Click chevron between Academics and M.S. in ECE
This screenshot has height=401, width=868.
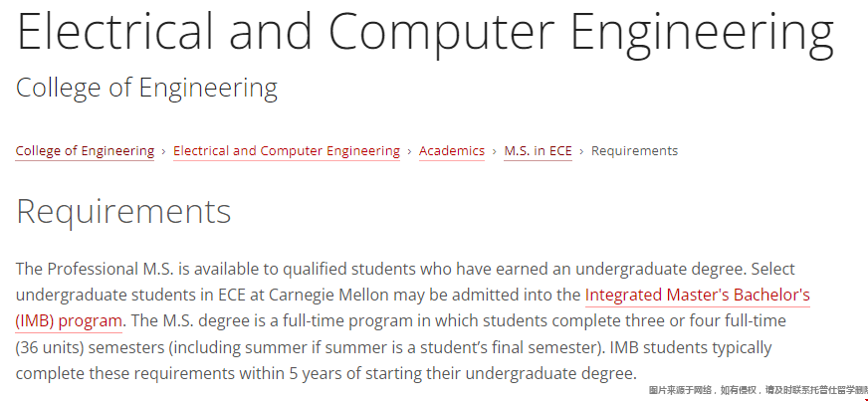click(x=495, y=151)
